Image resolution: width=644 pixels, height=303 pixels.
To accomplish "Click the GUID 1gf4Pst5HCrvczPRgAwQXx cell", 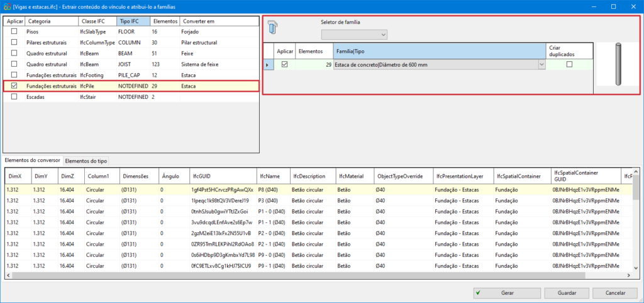I will [223, 190].
